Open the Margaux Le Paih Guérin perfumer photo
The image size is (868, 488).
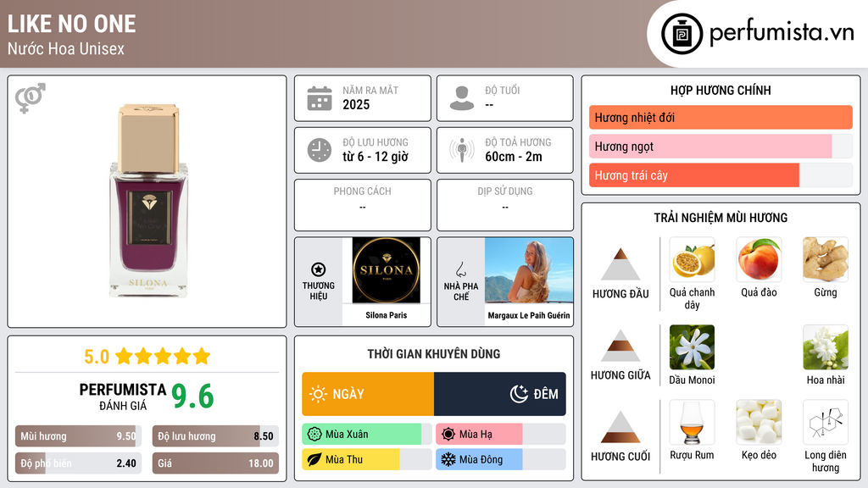coord(529,270)
